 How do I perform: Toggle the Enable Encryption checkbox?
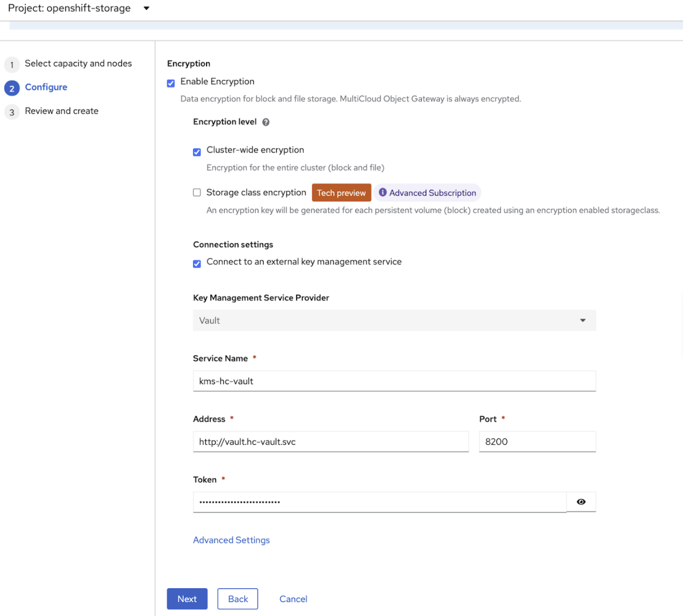[171, 83]
